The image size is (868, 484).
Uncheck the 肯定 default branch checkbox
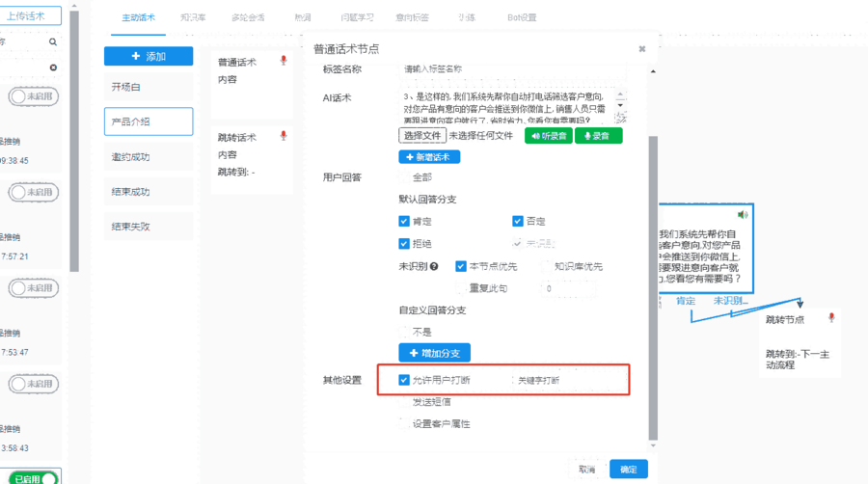(404, 221)
